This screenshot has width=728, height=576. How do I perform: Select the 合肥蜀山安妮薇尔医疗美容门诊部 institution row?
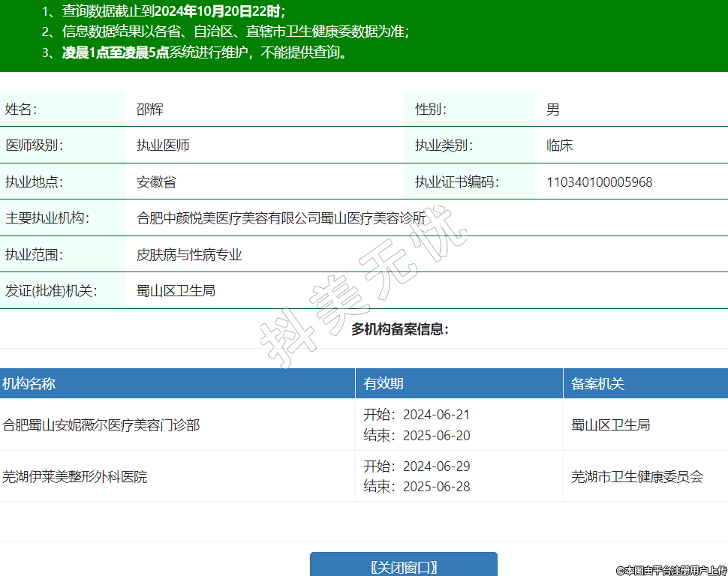coord(101,425)
